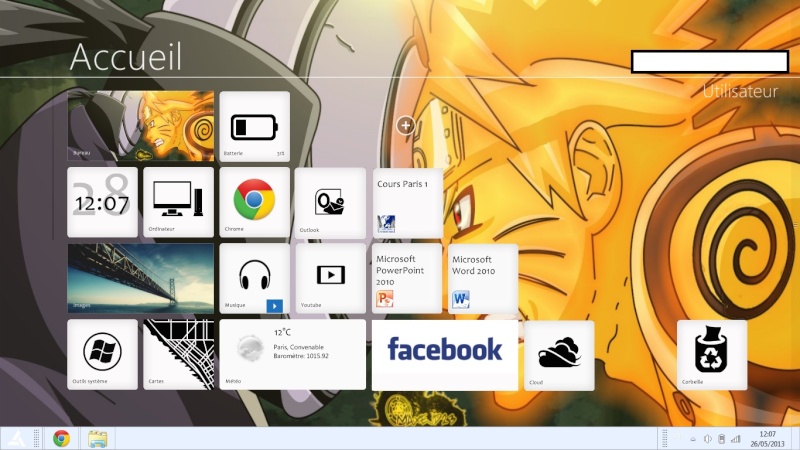Click the Accueil heading

pyautogui.click(x=126, y=57)
